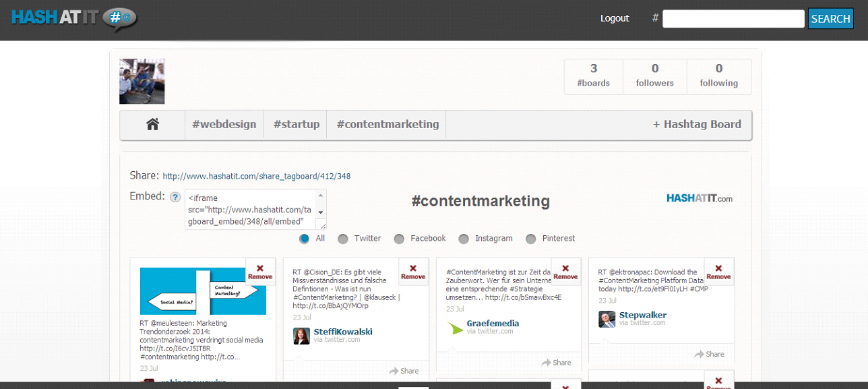
Task: Remove the Graefemedia tweet card
Action: tap(565, 272)
